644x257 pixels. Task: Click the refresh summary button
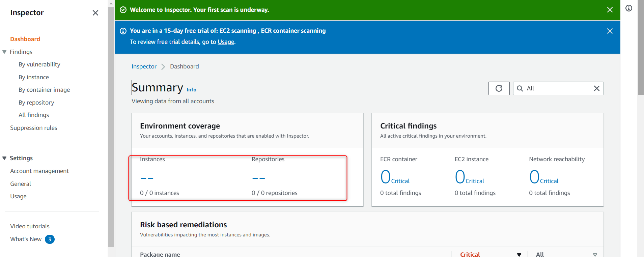coord(499,88)
